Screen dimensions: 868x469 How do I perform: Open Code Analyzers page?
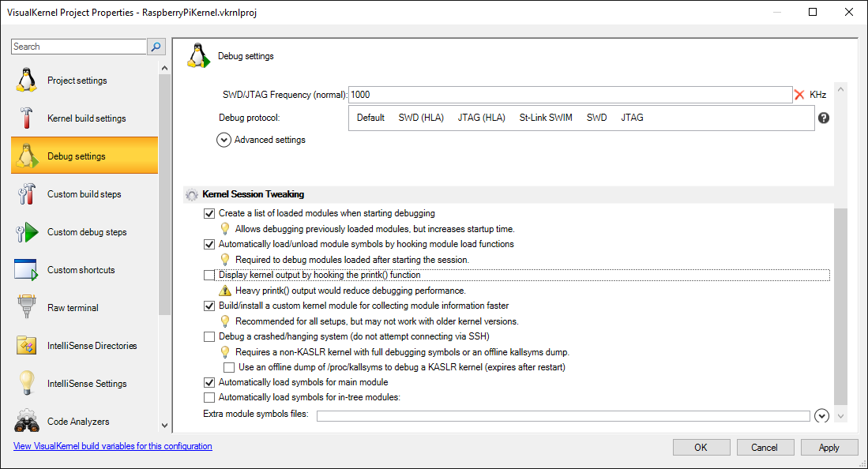(x=85, y=421)
